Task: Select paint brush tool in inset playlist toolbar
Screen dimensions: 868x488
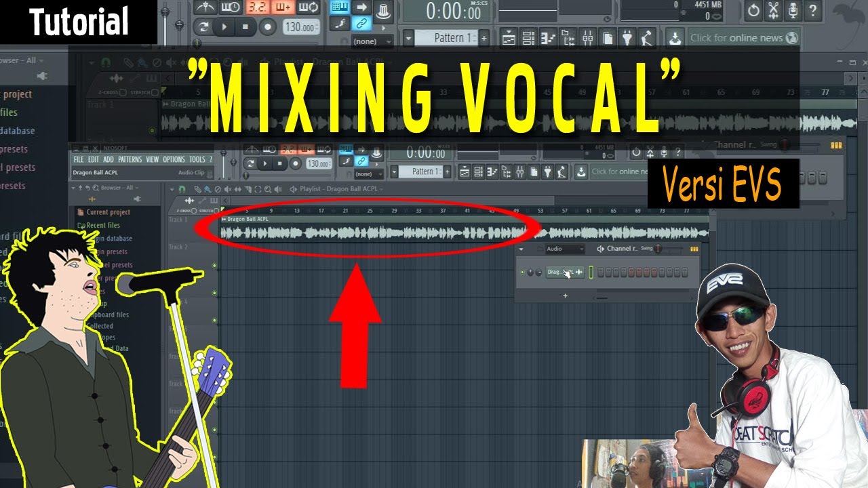Action: click(208, 189)
